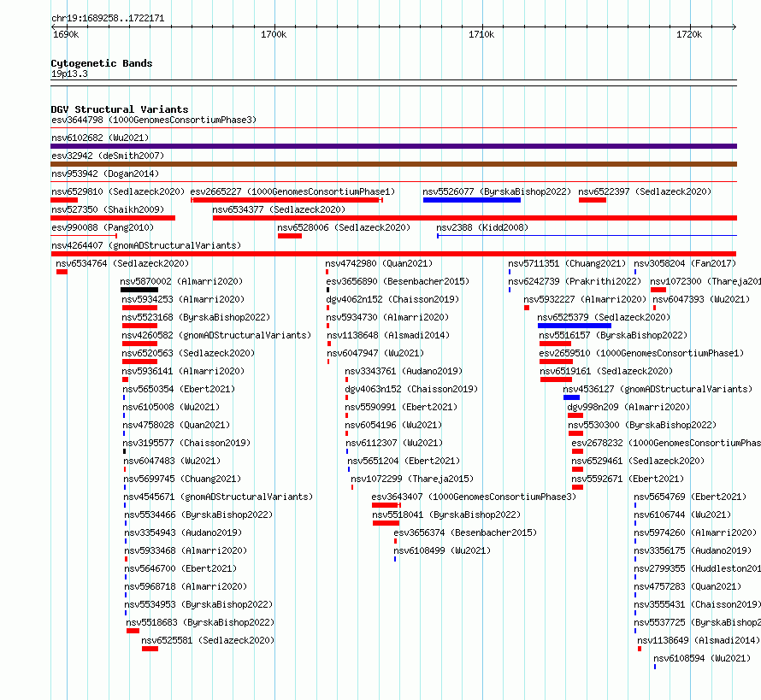761x700 pixels.
Task: Open nsv5590991 (Ebert2021) label
Action: pyautogui.click(x=401, y=407)
